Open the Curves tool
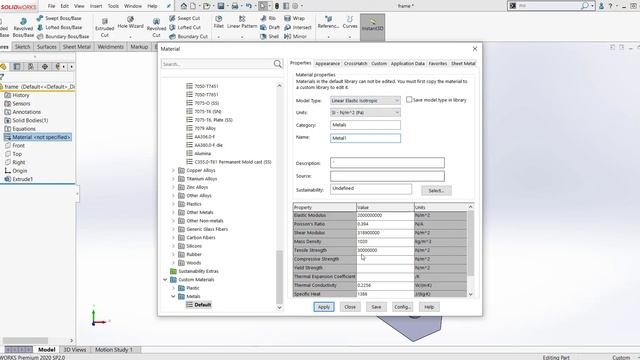Viewport: 640px width, 360px height. click(350, 22)
